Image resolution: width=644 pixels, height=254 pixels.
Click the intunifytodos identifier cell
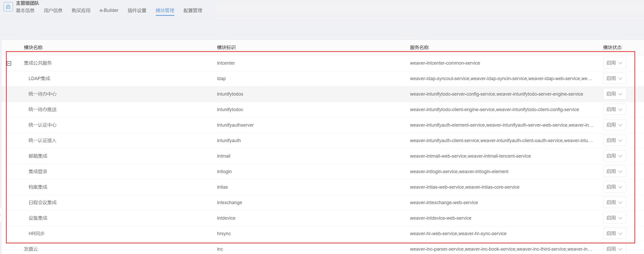[230, 94]
